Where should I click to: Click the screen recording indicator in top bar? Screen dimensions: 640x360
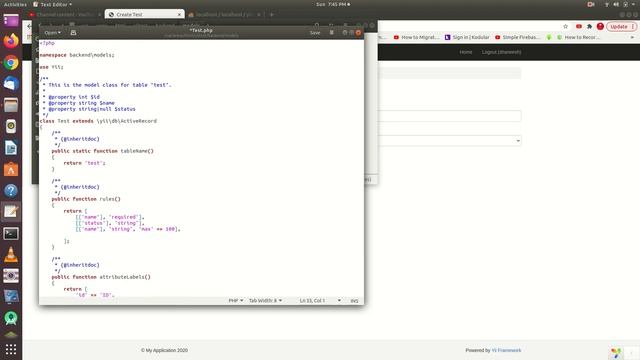(x=591, y=4)
